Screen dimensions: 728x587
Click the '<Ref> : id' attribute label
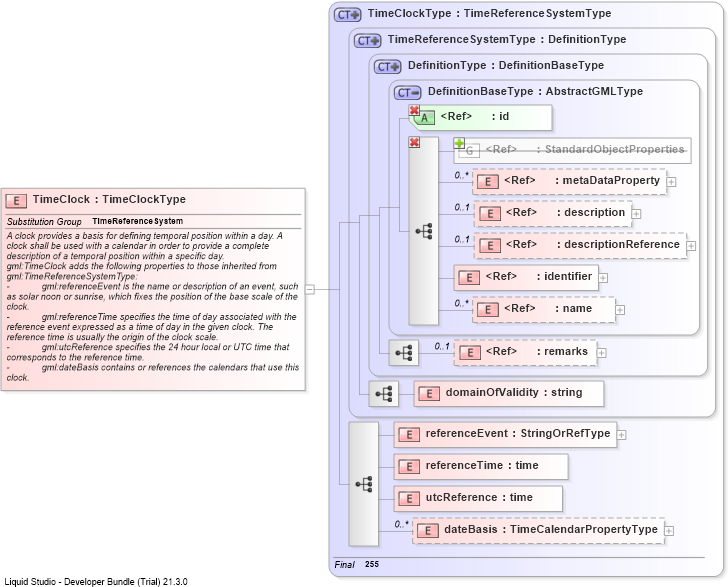[474, 117]
